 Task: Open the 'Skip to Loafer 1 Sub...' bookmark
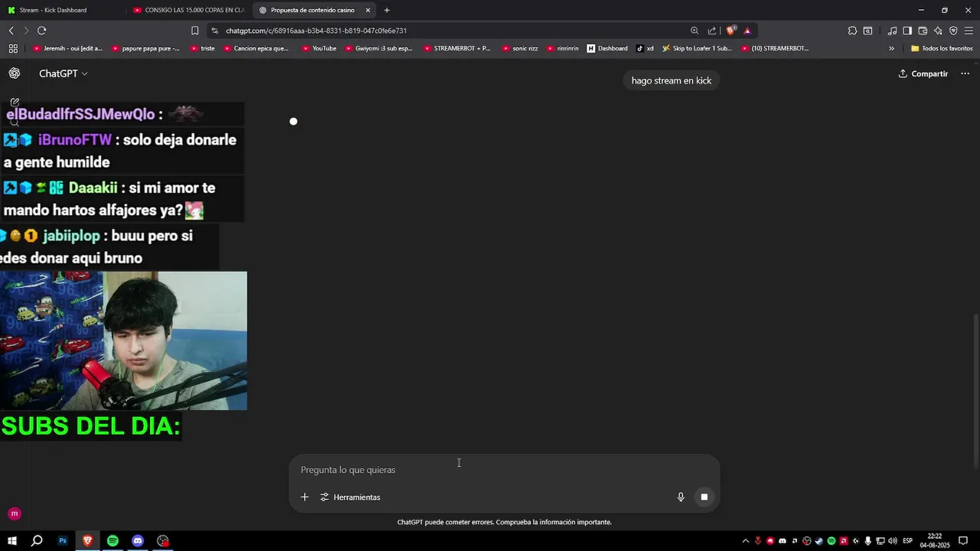[697, 48]
